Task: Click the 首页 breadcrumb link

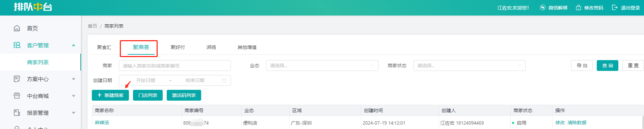Action: 92,26
